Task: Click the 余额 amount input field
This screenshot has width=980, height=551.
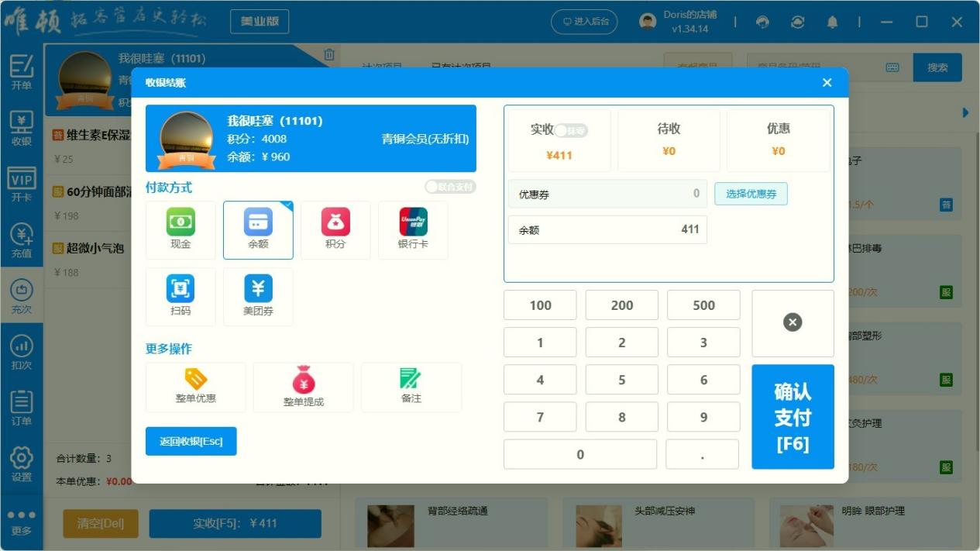Action: tap(607, 229)
